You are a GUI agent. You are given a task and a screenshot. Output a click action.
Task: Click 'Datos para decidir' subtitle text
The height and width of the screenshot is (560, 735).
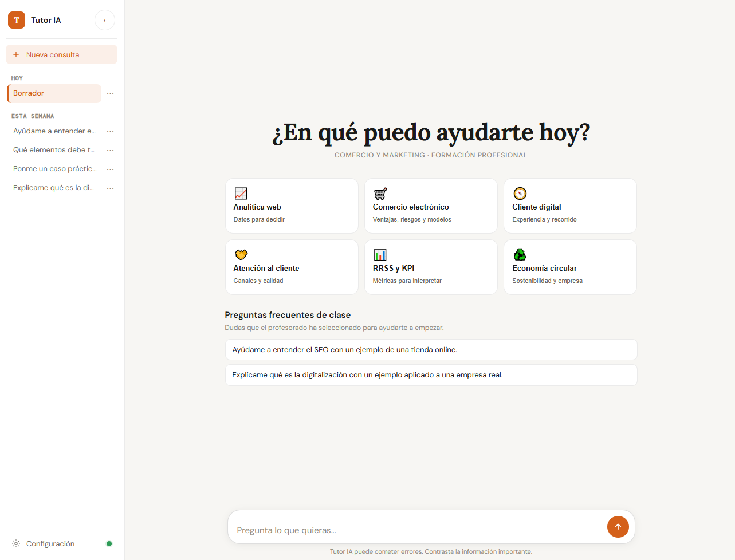coord(259,220)
